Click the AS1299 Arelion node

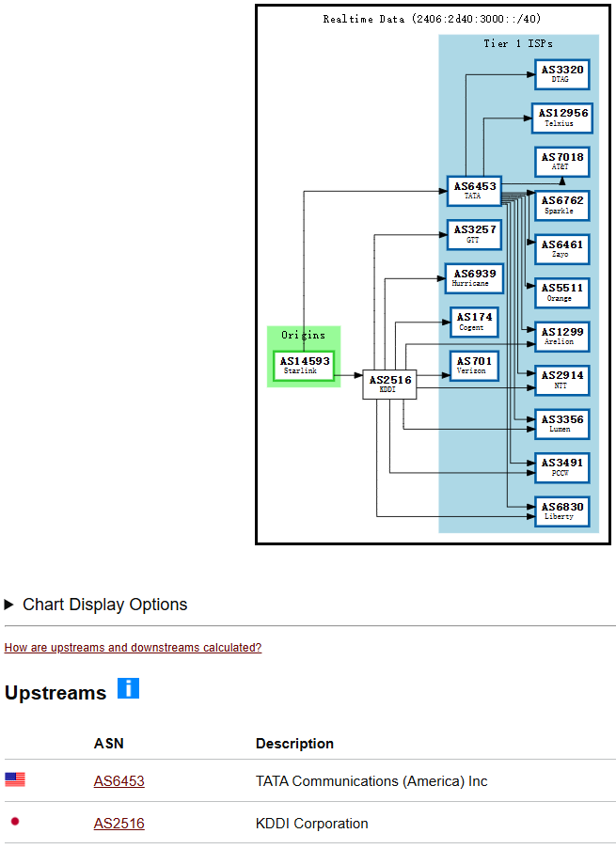click(562, 337)
